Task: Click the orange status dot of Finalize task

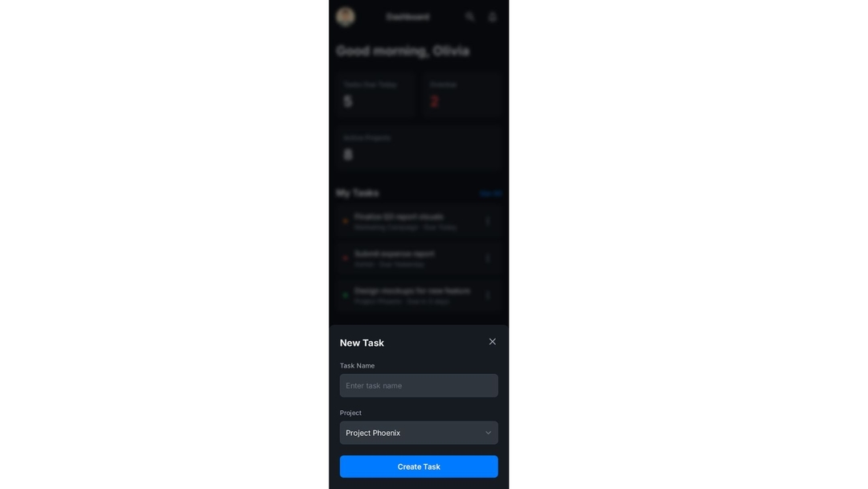Action: pyautogui.click(x=346, y=221)
